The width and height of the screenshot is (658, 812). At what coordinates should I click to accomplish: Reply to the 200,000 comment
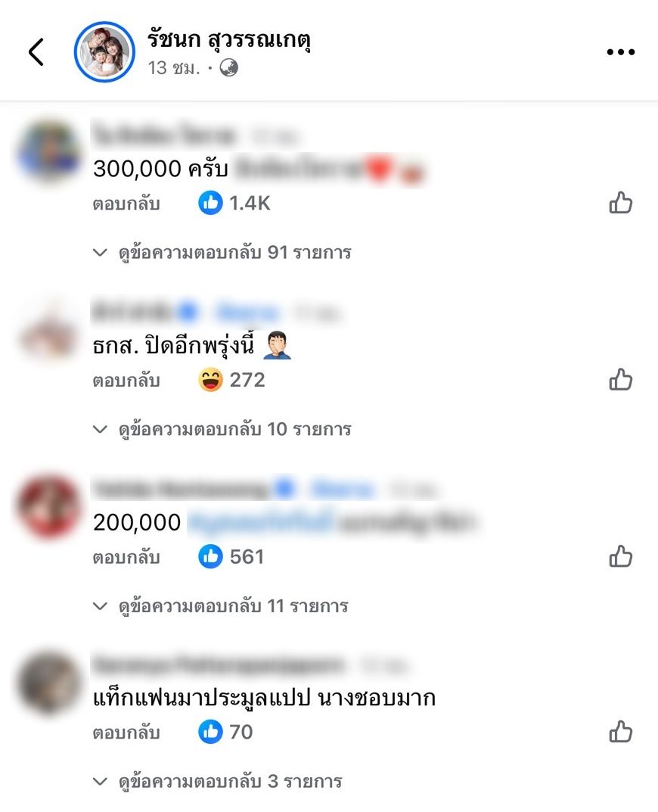(x=126, y=558)
